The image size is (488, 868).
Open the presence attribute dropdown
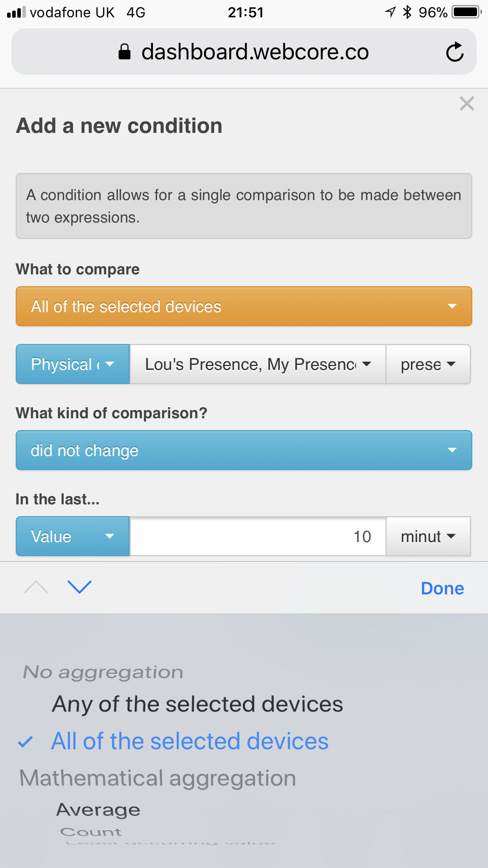(428, 364)
